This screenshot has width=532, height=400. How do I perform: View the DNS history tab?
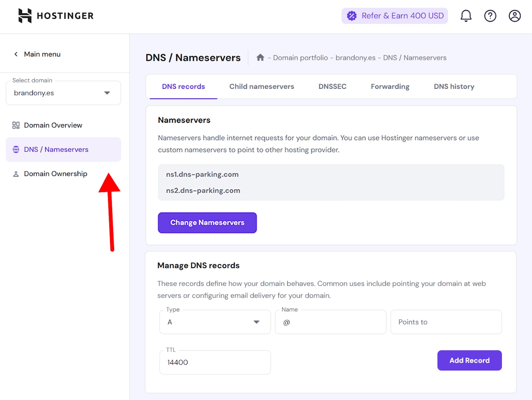pos(454,87)
